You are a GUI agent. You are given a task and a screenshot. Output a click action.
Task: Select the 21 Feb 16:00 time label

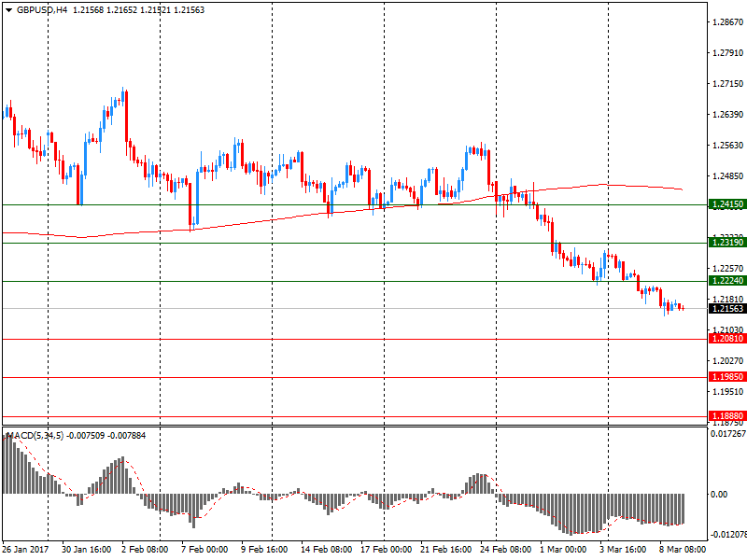(446, 549)
